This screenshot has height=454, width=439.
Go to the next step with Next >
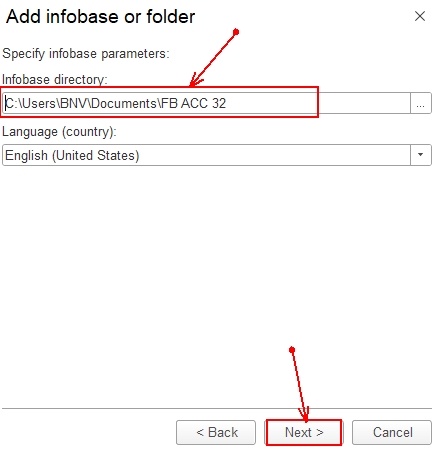tap(304, 432)
